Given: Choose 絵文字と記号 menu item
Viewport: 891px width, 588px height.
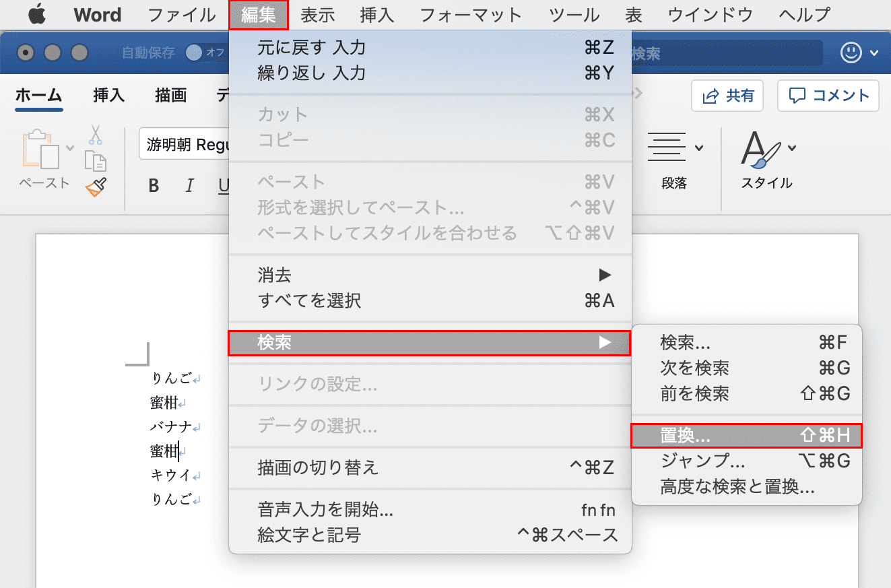Looking at the screenshot, I should [430, 535].
